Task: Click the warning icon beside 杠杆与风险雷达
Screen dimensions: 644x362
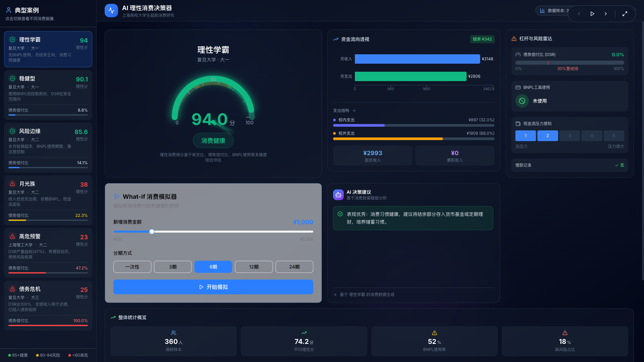Action: (x=514, y=39)
